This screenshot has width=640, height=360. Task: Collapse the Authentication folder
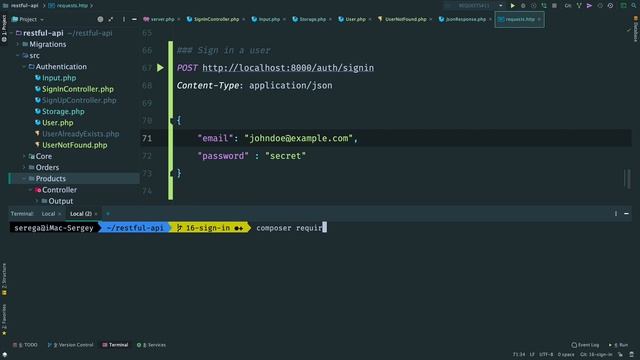24,67
